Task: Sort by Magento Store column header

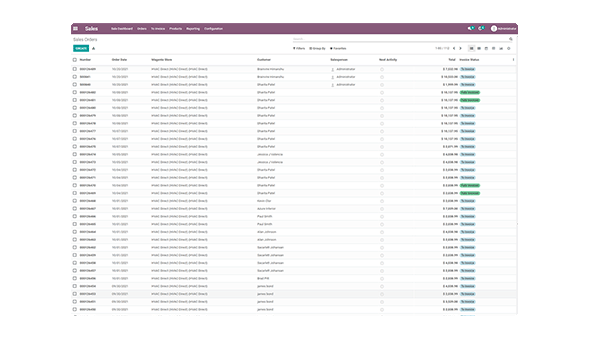Action: coord(162,60)
